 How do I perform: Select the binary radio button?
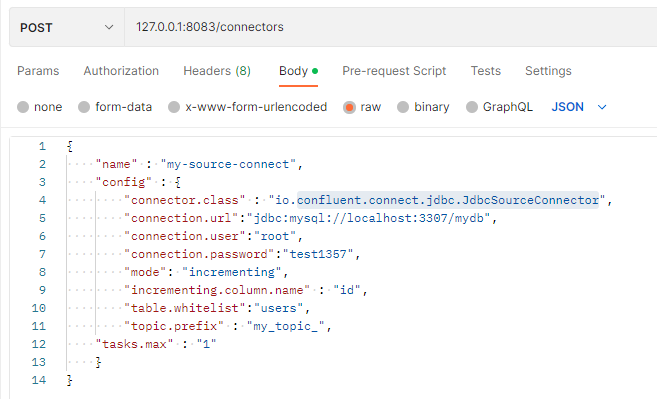coord(403,107)
